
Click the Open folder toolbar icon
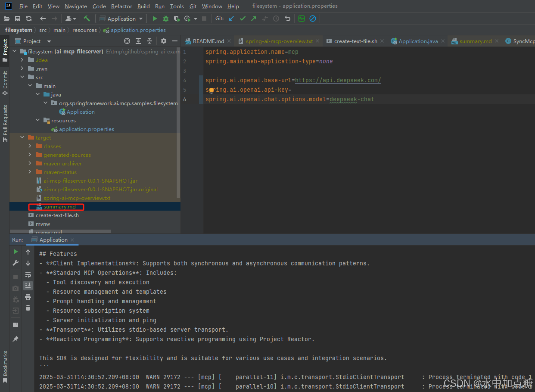pos(6,19)
